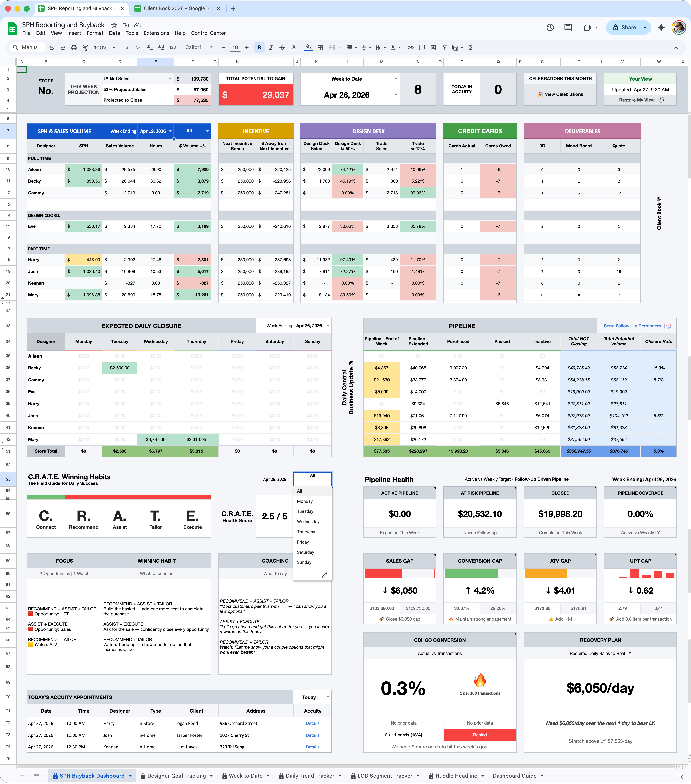691x784 pixels.
Task: Open the Week to Date dropdown
Action: [396, 79]
